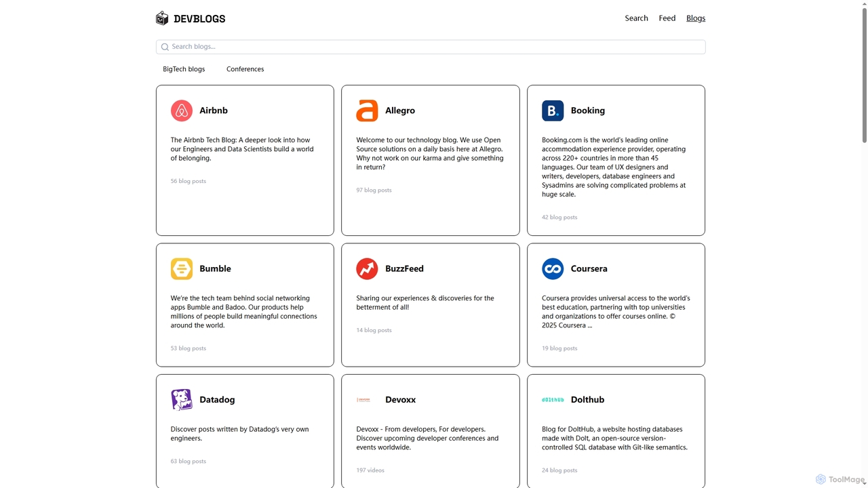Open the Bumble blog title
868x488 pixels.
click(215, 268)
